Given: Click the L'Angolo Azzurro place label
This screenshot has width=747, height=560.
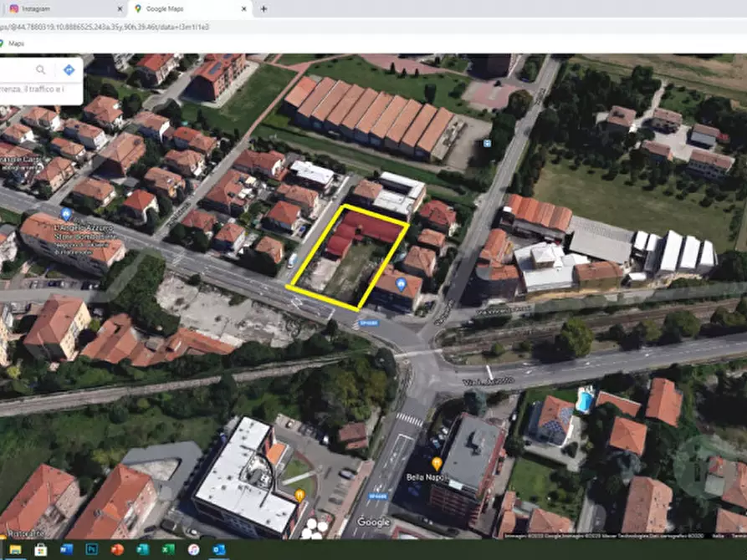Looking at the screenshot, I should click(x=84, y=239).
